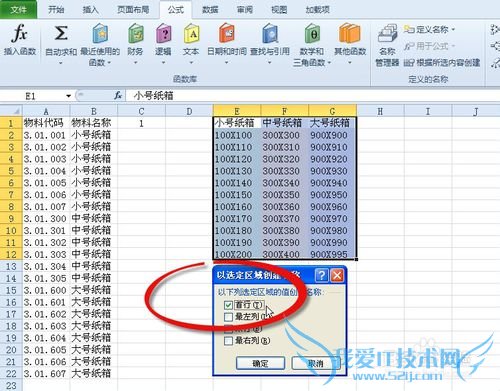Select cell B1 物料名称
500x391 pixels.
94,123
